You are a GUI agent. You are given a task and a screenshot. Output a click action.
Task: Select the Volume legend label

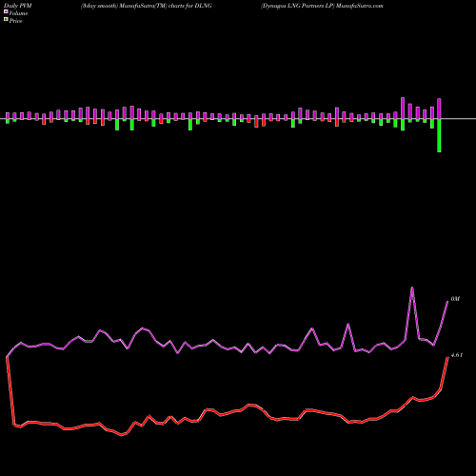click(18, 13)
